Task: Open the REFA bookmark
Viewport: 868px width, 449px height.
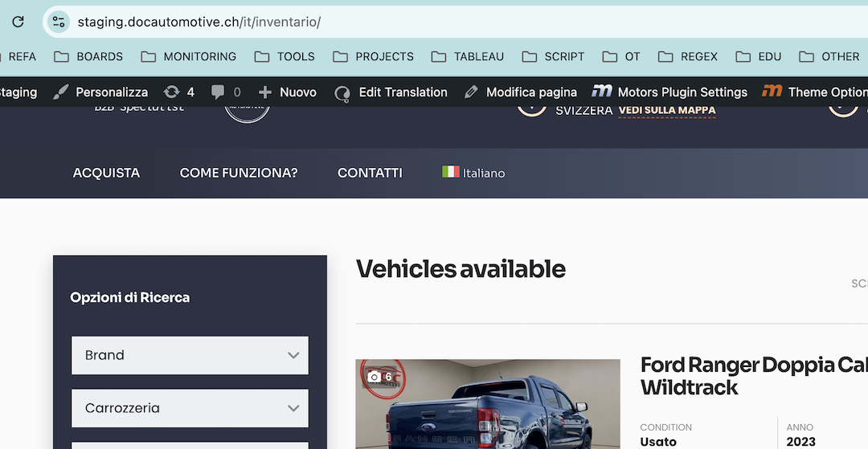Action: pyautogui.click(x=20, y=56)
